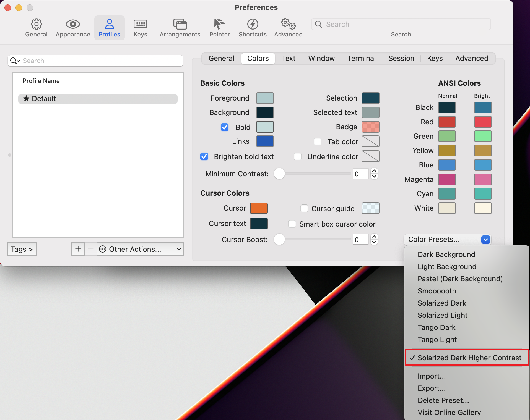Open the Badge color swatch
The width and height of the screenshot is (530, 420).
coord(370,127)
